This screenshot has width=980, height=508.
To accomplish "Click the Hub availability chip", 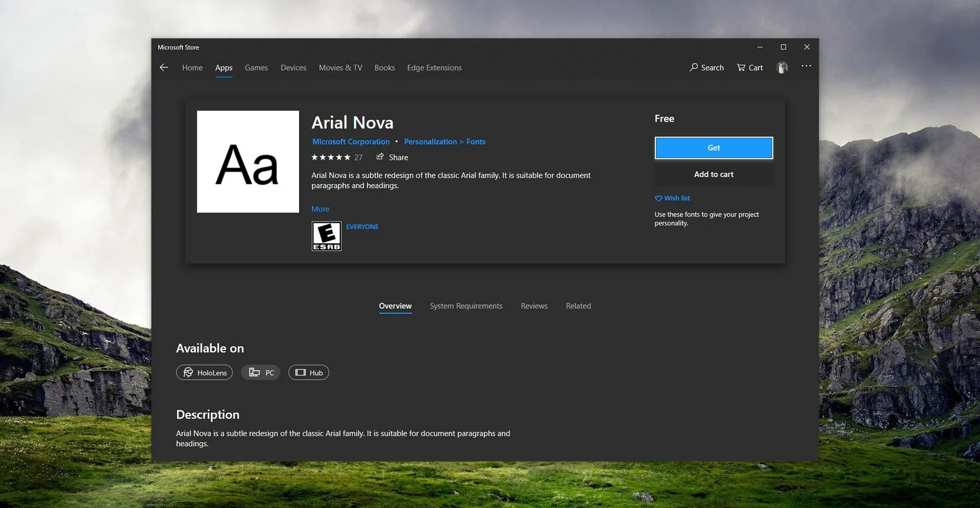I will (309, 372).
